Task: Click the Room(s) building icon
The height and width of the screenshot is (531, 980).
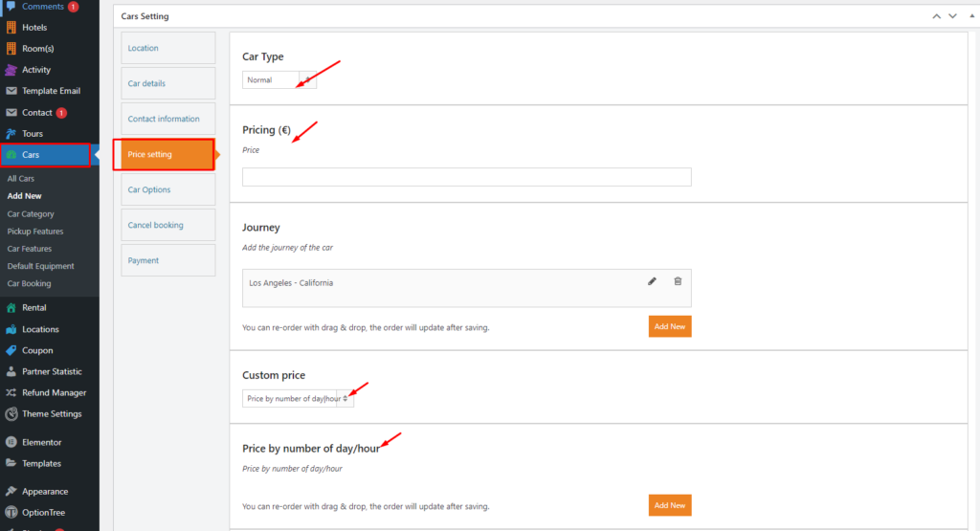Action: tap(11, 48)
